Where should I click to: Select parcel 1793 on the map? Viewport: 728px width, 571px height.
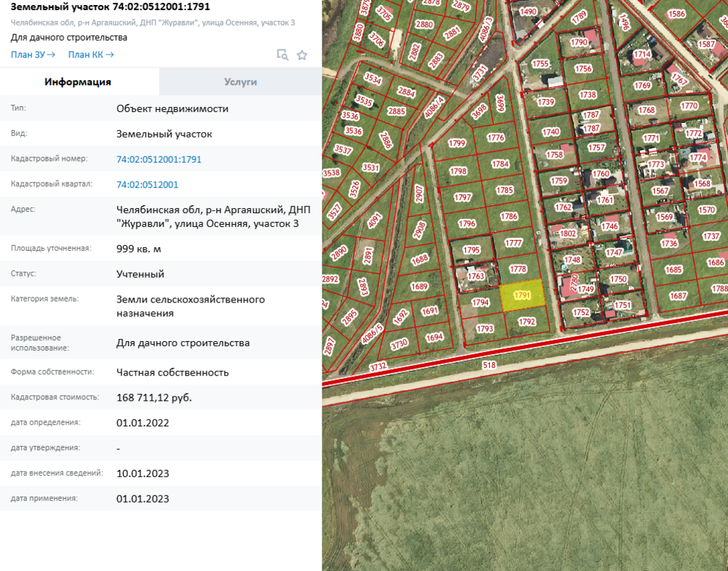485,329
